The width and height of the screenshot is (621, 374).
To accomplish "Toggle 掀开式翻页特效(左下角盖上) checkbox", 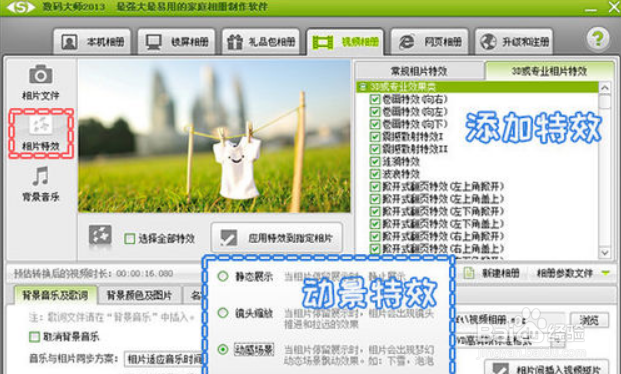I will tap(375, 224).
